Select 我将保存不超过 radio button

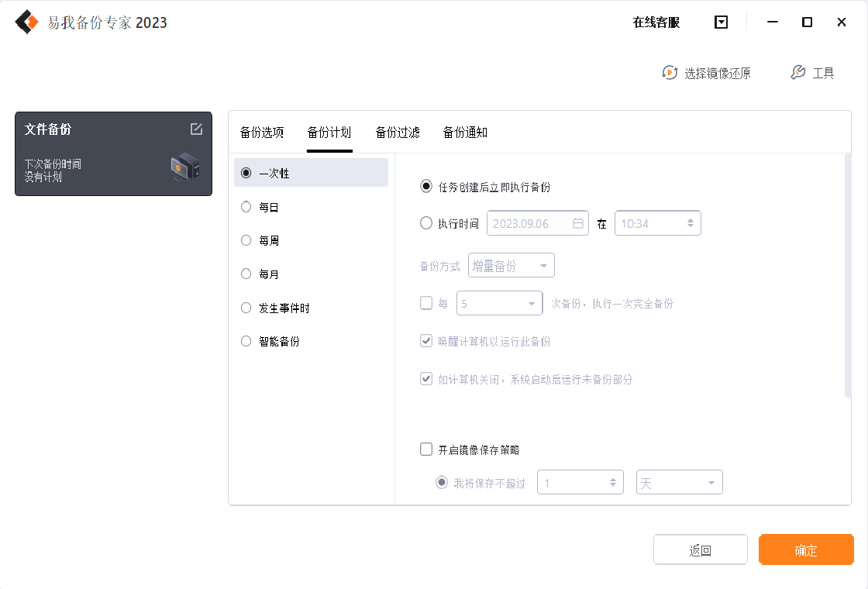pyautogui.click(x=442, y=482)
